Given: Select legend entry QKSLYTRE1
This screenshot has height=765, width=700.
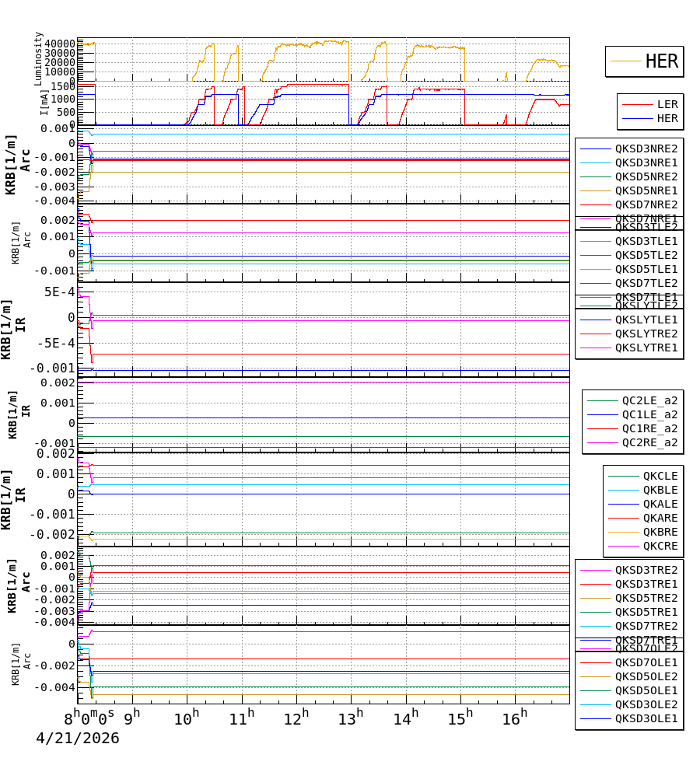Looking at the screenshot, I should point(646,348).
